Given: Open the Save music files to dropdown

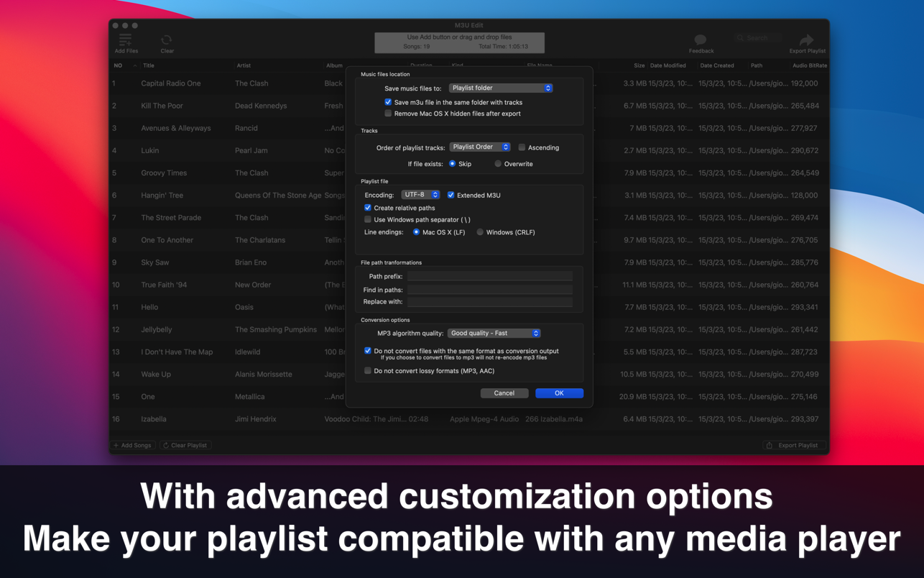Looking at the screenshot, I should [500, 88].
